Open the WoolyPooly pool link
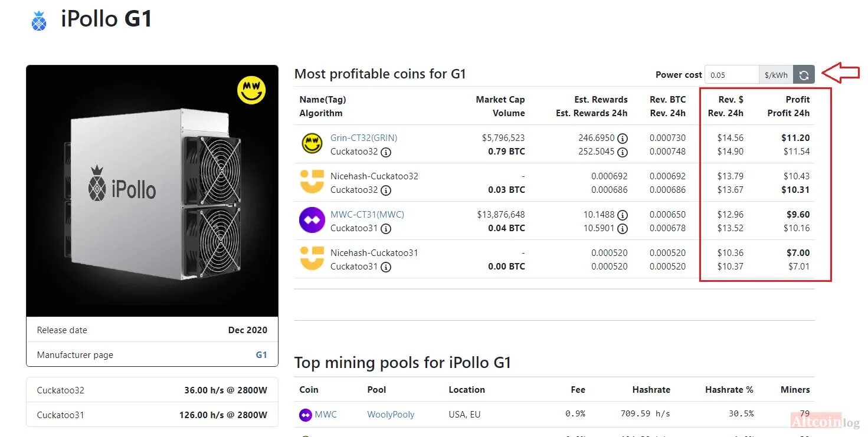The height and width of the screenshot is (437, 868). (391, 415)
